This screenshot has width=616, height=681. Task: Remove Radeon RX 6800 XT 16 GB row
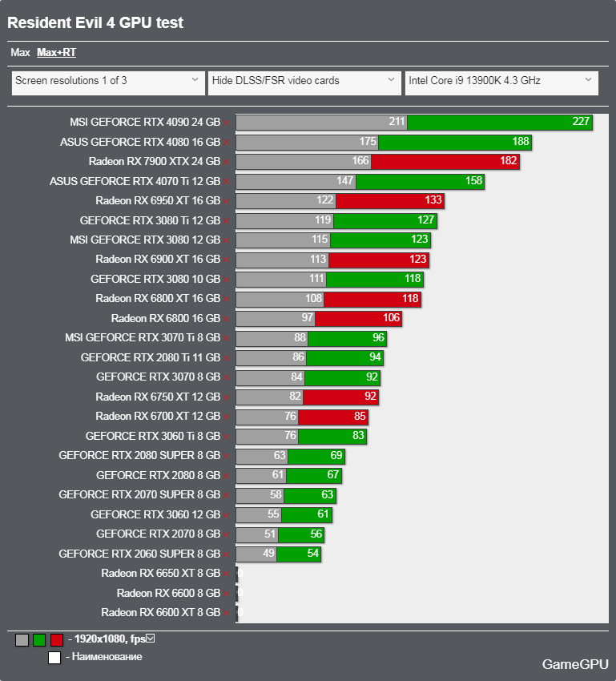pos(226,299)
